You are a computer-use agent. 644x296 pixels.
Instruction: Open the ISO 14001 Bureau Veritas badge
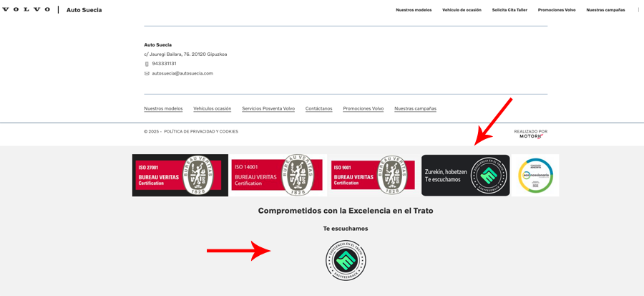[278, 175]
